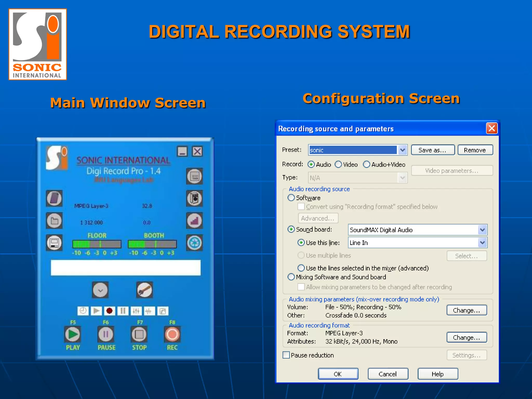This screenshot has height=399, width=532.
Task: Click the FLOOR level meter
Action: coord(97,244)
